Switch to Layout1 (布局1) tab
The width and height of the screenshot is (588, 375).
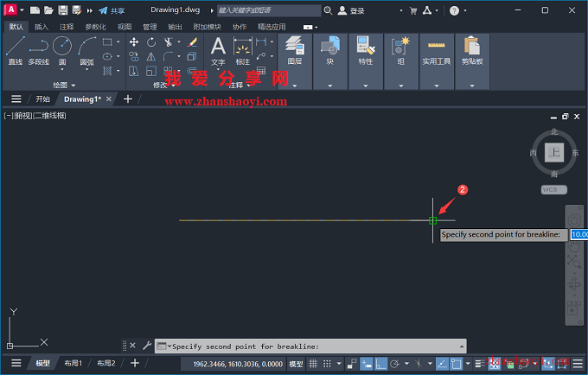73,363
